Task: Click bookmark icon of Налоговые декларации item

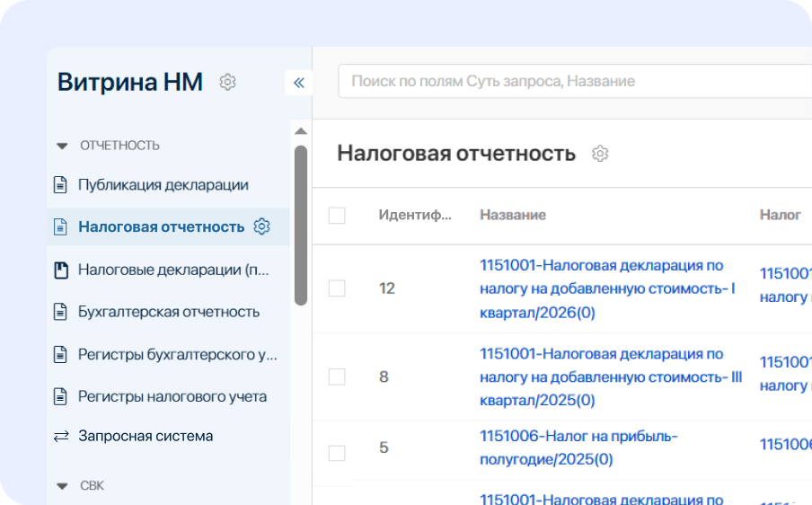Action: pyautogui.click(x=61, y=270)
